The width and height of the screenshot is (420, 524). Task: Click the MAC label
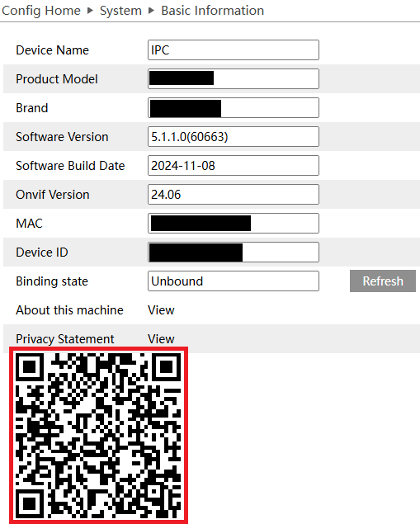pos(30,224)
